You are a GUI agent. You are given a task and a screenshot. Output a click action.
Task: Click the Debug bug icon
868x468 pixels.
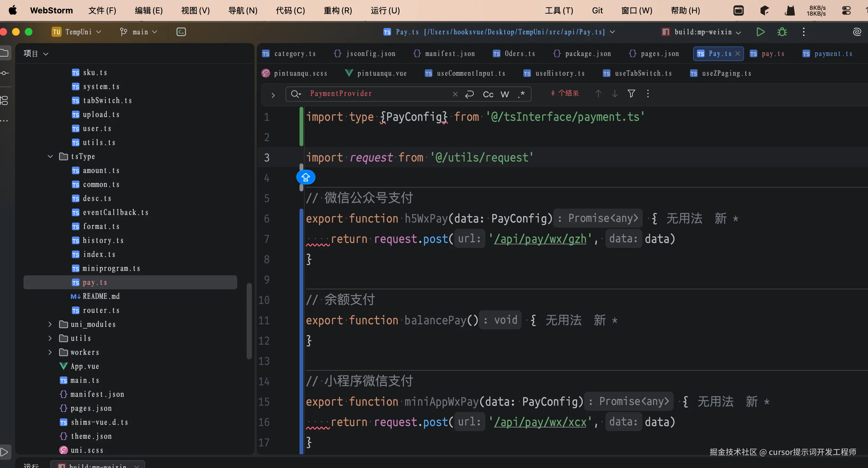(782, 32)
